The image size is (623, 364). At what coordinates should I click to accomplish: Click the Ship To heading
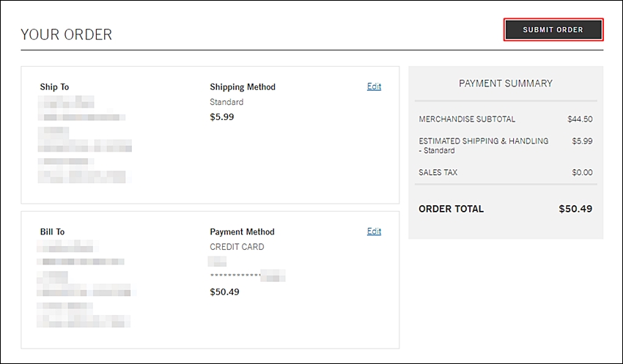click(54, 87)
